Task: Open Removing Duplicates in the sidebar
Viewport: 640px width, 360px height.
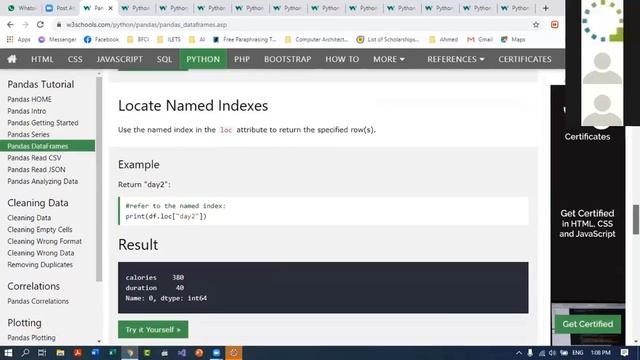Action: [40, 264]
